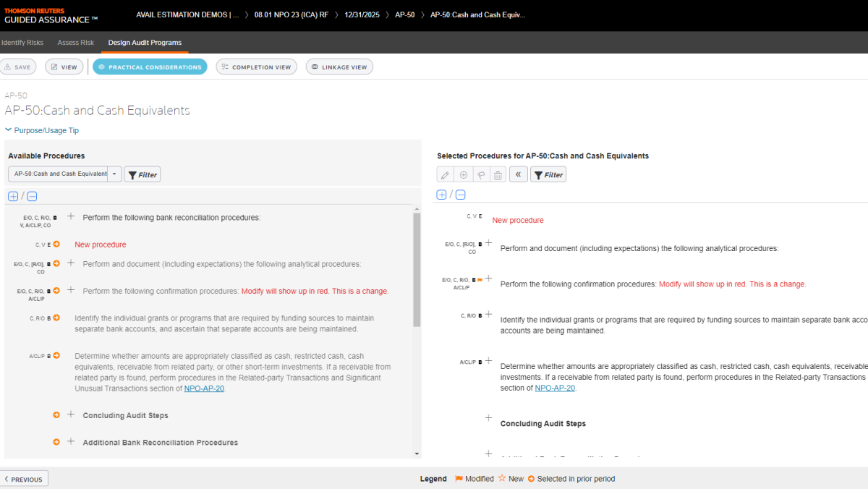Click the edit pencil icon in Selected Procedures
Viewport: 868px width, 489px height.
pyautogui.click(x=445, y=175)
